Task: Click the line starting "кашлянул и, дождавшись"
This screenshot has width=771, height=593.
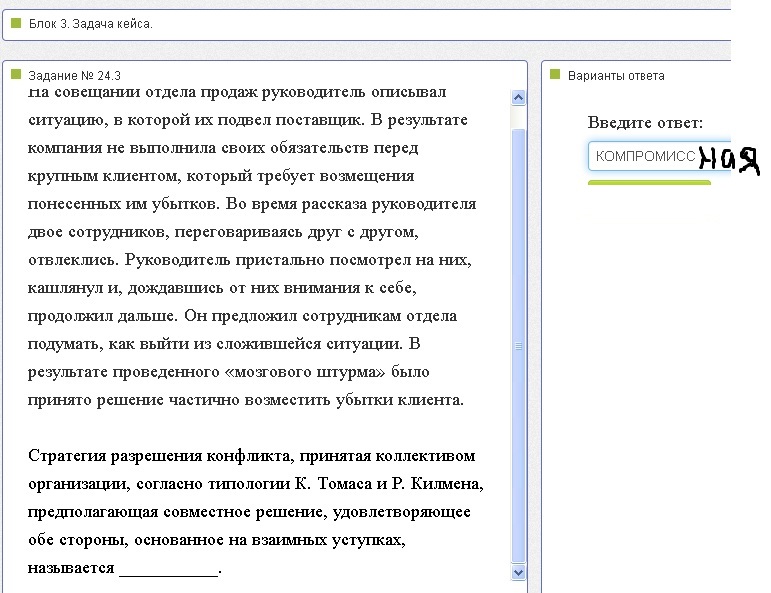Action: tap(222, 288)
